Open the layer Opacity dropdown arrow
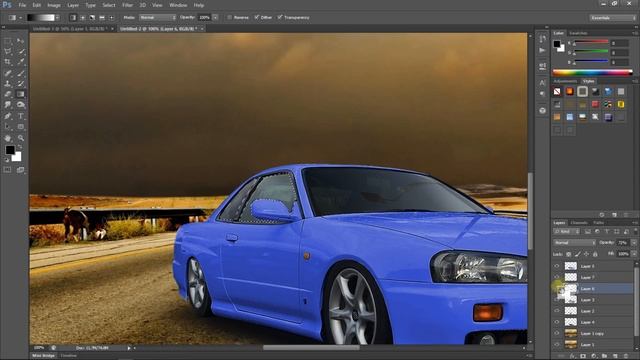 click(633, 242)
